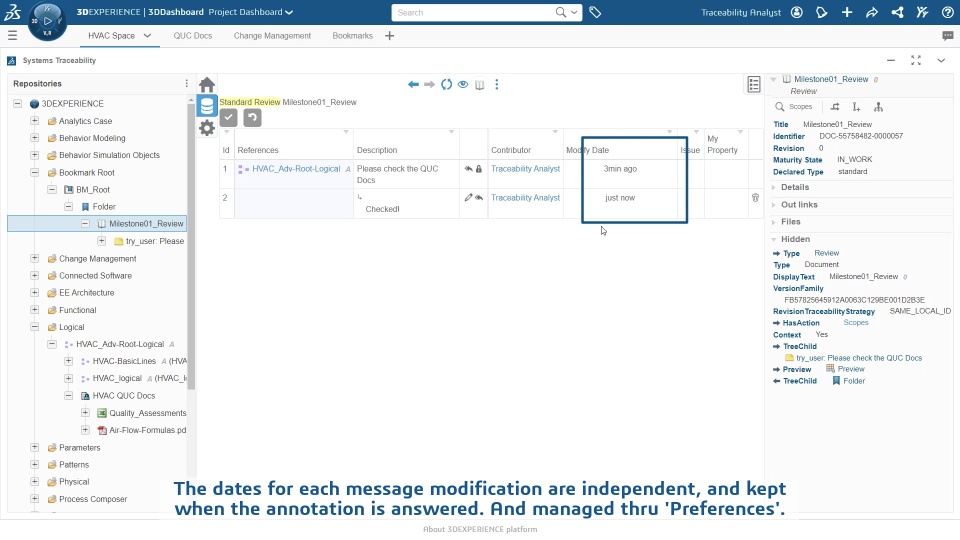Screen dimensions: 960x540
Task: Open the 3DEXPERIENCE compass play button
Action: (47, 21)
